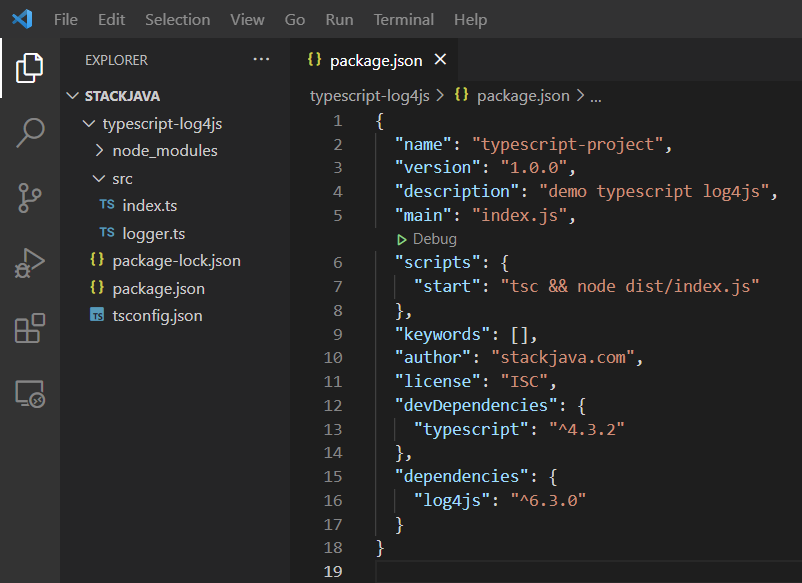Click chevron after typescript-log4js breadcrumb
This screenshot has height=583, width=802.
(440, 96)
